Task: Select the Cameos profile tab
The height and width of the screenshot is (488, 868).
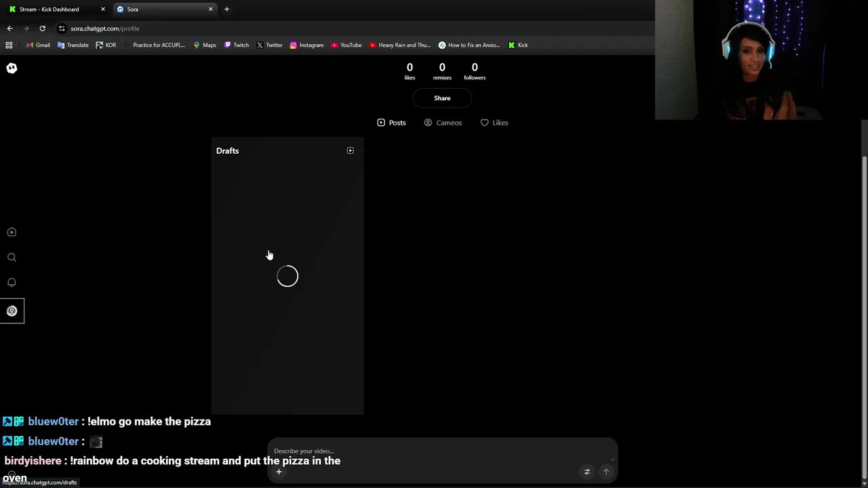Action: [443, 123]
